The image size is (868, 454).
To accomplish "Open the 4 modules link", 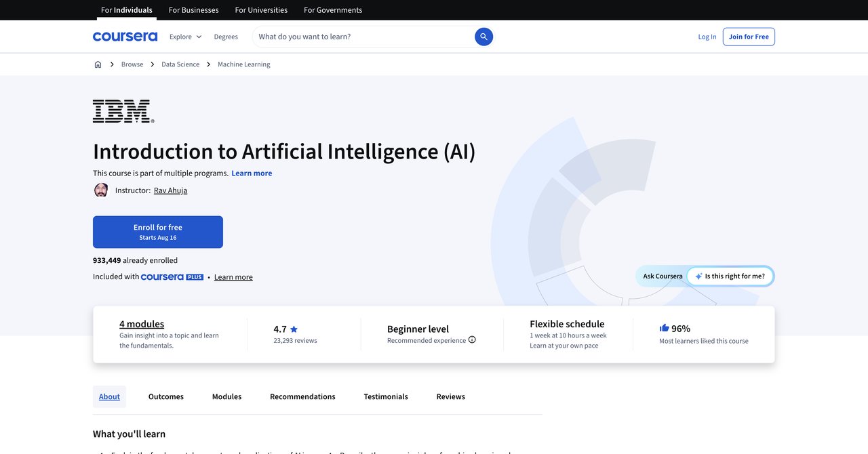I will click(142, 324).
